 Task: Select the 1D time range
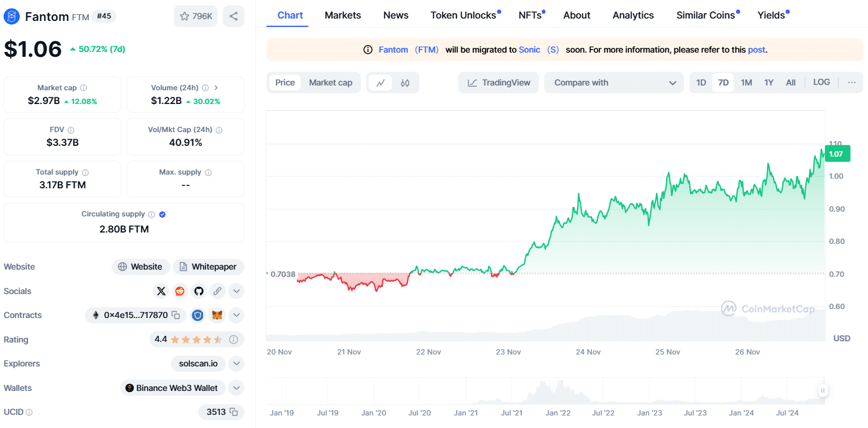pos(701,82)
